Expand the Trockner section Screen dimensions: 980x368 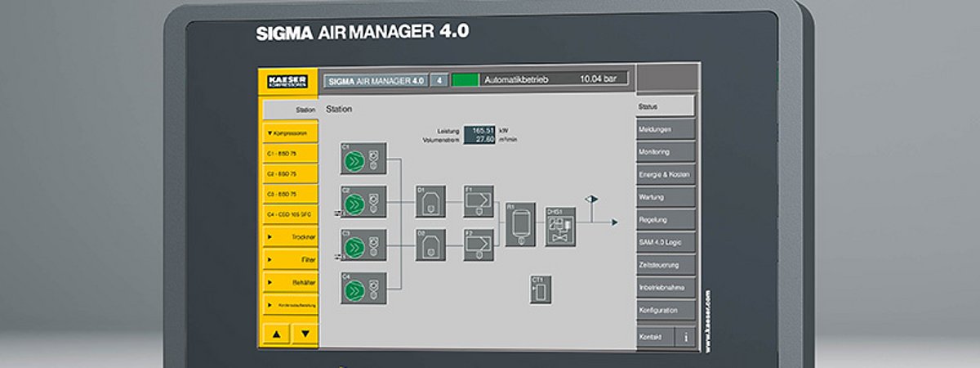point(289,237)
